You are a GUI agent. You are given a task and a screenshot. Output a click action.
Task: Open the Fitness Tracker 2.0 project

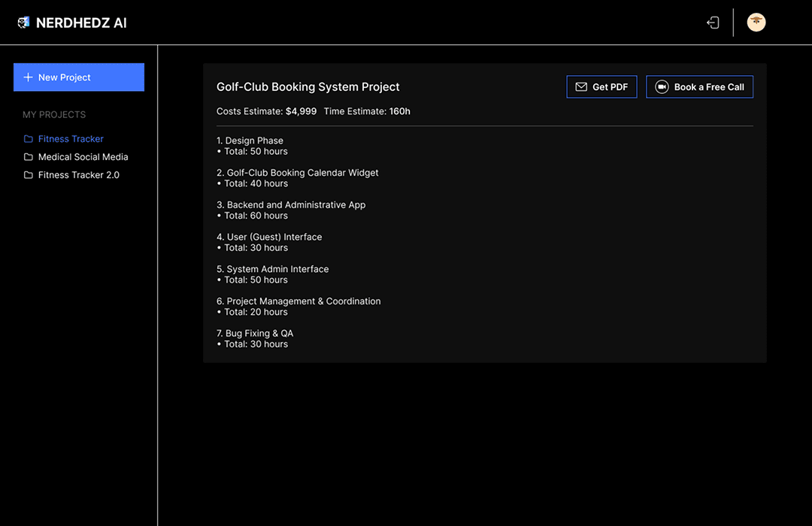click(x=77, y=174)
